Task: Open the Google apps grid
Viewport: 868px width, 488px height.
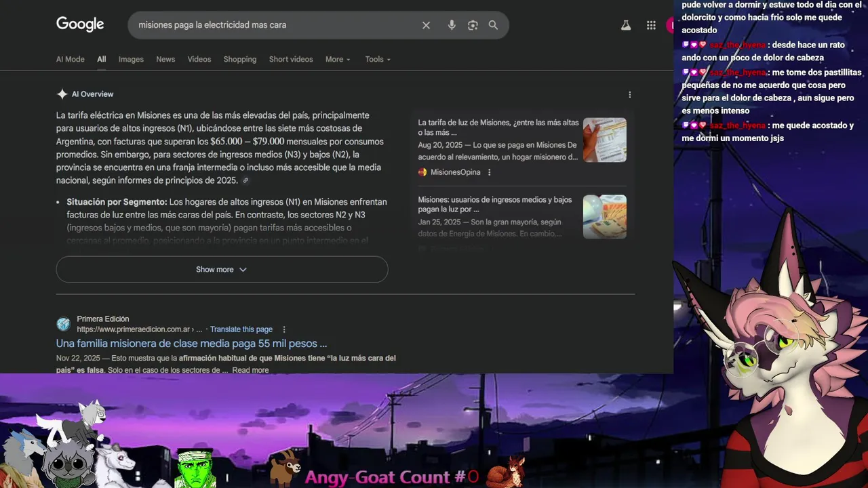Action: click(651, 25)
